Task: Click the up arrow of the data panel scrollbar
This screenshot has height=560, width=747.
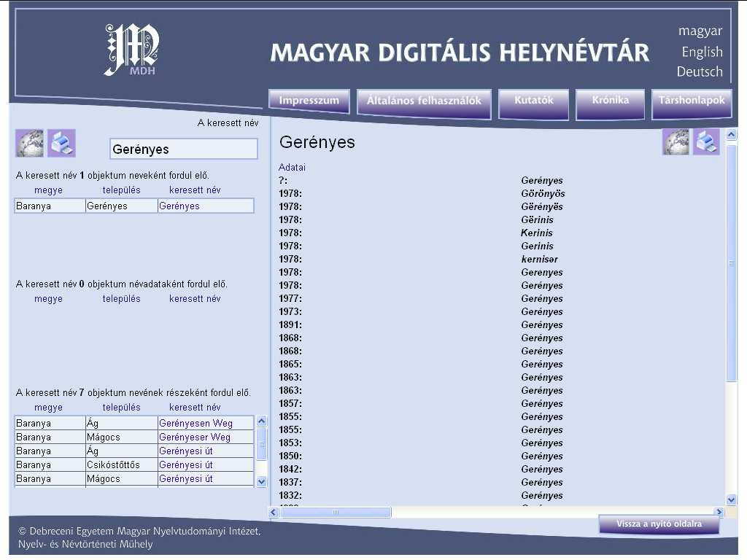Action: point(731,135)
